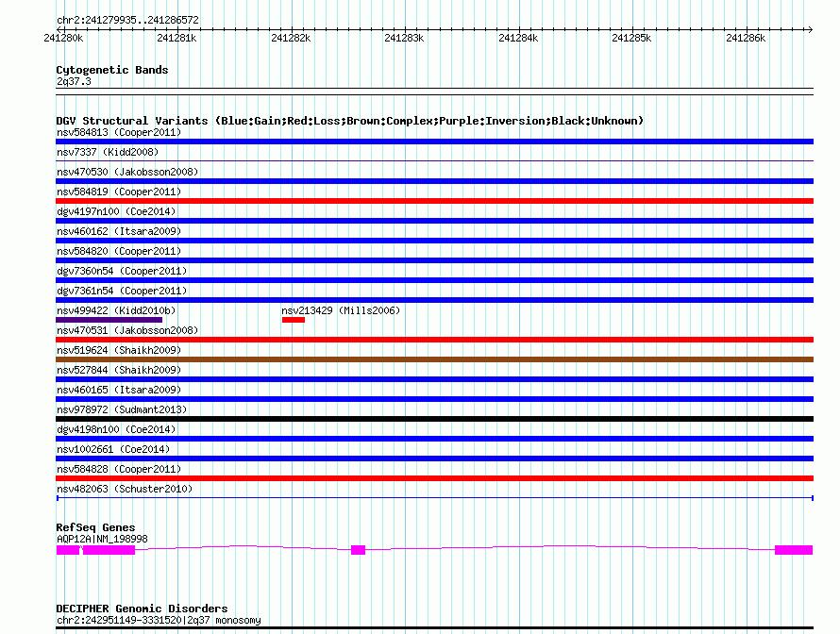Click the 241283k ruler position marker
Image resolution: width=840 pixels, height=634 pixels.
pyautogui.click(x=404, y=38)
